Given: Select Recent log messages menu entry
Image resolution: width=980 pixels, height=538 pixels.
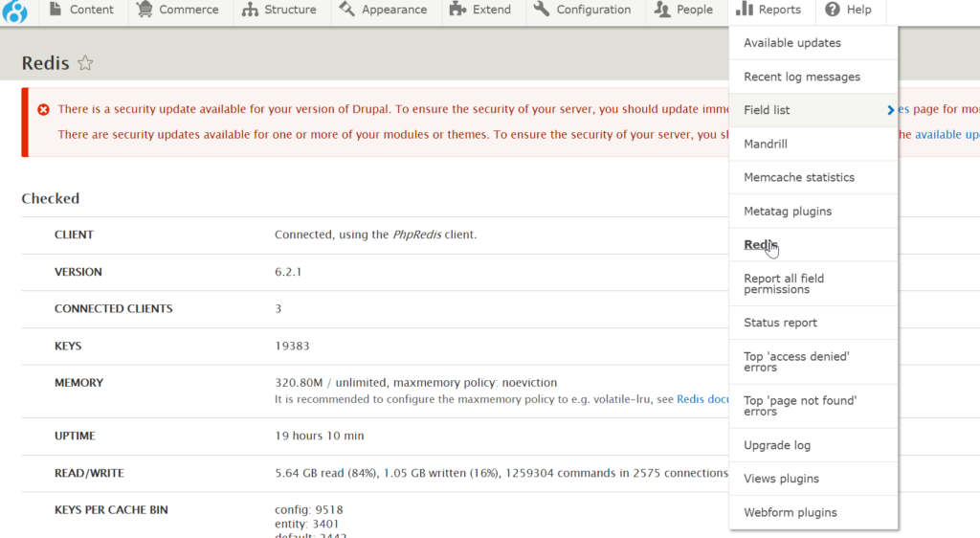Looking at the screenshot, I should pyautogui.click(x=813, y=77).
